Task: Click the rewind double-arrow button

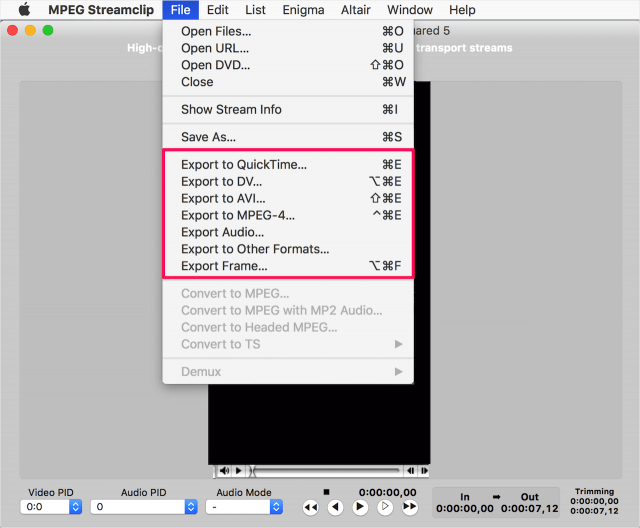Action: [311, 507]
